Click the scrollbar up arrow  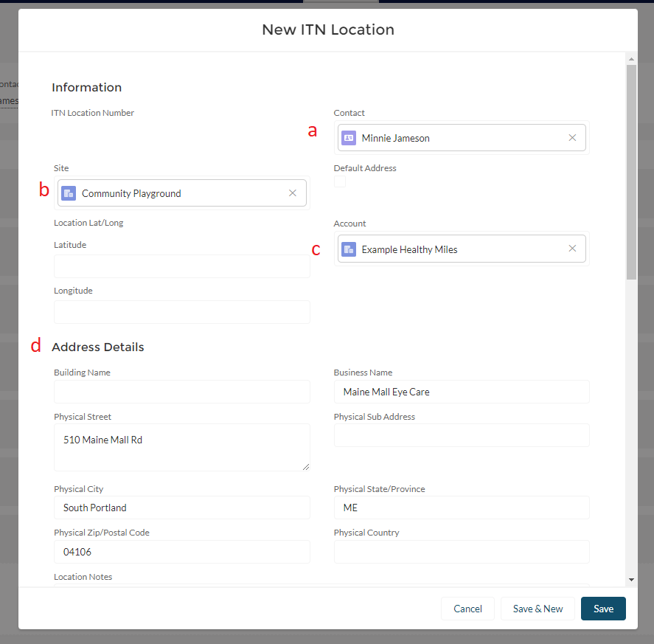[631, 58]
